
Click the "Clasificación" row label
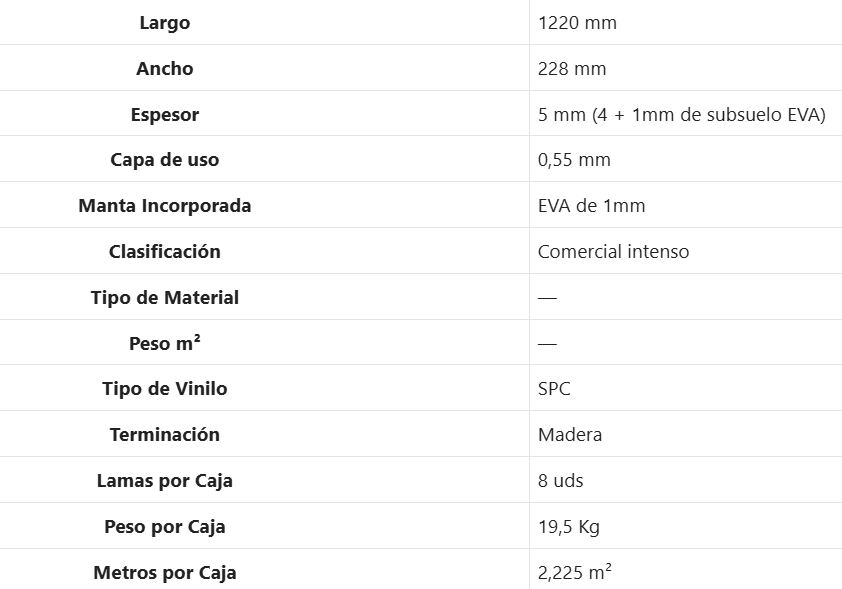(x=164, y=252)
